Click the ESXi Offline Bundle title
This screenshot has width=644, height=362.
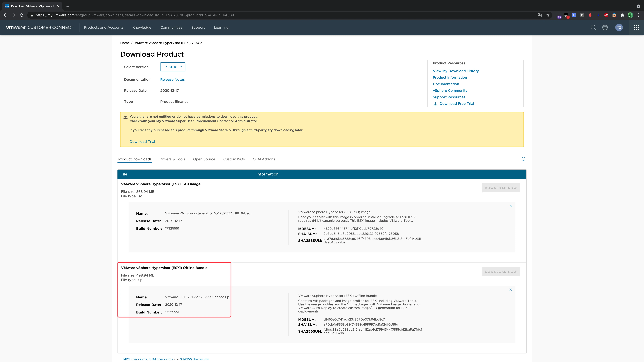pyautogui.click(x=164, y=268)
